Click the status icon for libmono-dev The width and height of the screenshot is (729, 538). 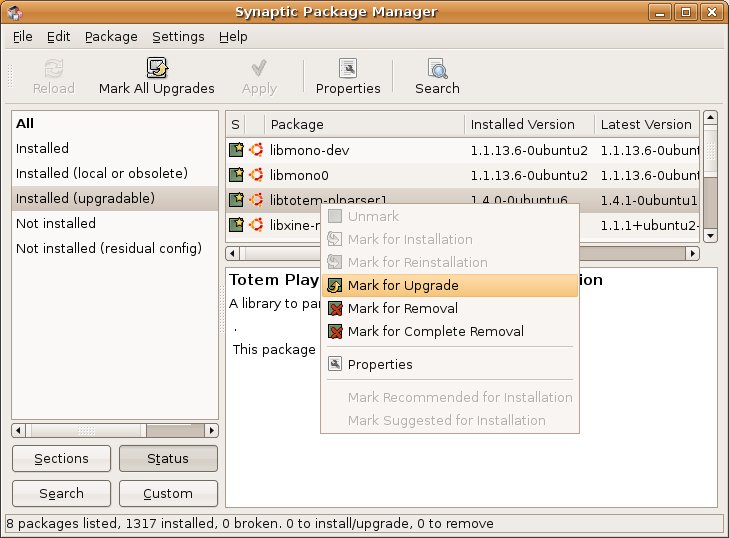coord(236,150)
